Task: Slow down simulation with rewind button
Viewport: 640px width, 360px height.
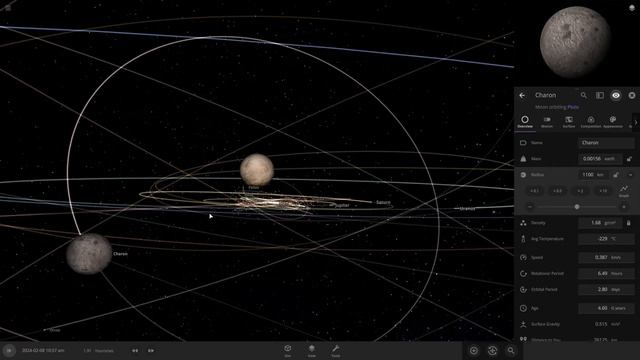Action: click(x=135, y=351)
